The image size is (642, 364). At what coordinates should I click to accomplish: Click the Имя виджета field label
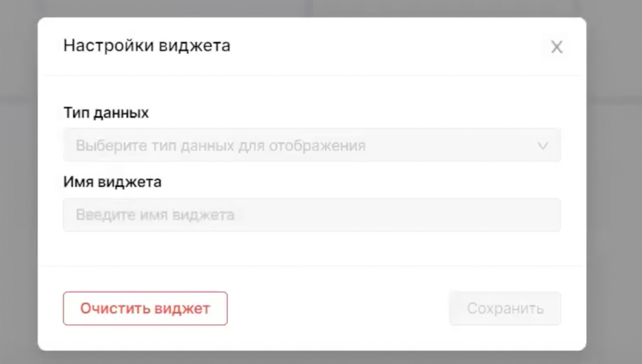pos(112,182)
